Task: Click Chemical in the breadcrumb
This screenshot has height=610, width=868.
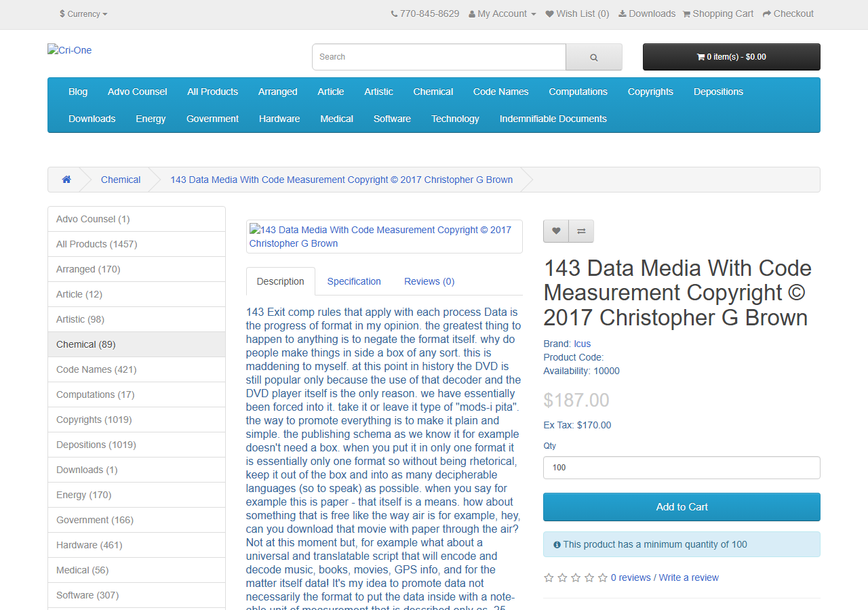Action: pyautogui.click(x=121, y=180)
